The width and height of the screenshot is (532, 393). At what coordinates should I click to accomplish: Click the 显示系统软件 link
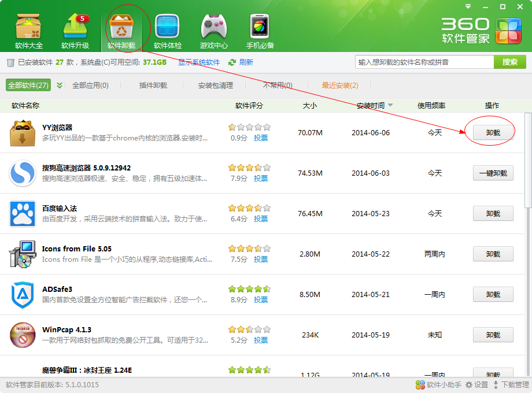[199, 62]
